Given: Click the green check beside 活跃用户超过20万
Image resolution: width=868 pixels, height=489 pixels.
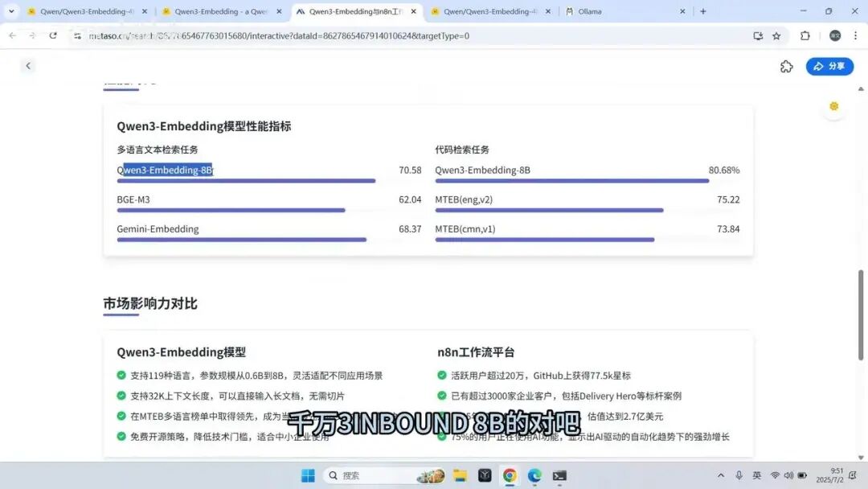Looking at the screenshot, I should pyautogui.click(x=442, y=375).
